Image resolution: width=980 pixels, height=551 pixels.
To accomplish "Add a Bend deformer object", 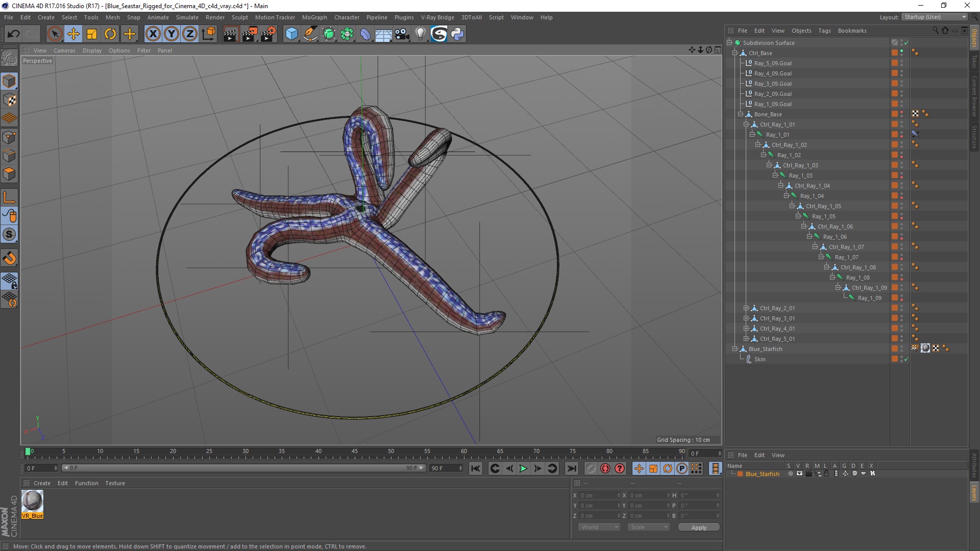I will 365,34.
